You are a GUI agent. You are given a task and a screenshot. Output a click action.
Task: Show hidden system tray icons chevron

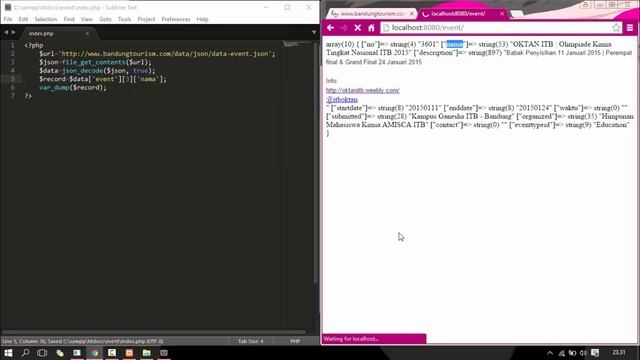[550, 353]
